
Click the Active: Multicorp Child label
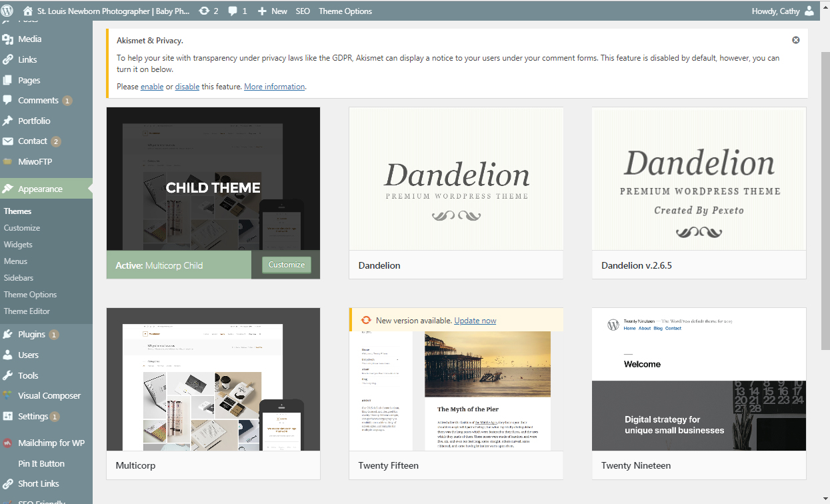pyautogui.click(x=159, y=265)
